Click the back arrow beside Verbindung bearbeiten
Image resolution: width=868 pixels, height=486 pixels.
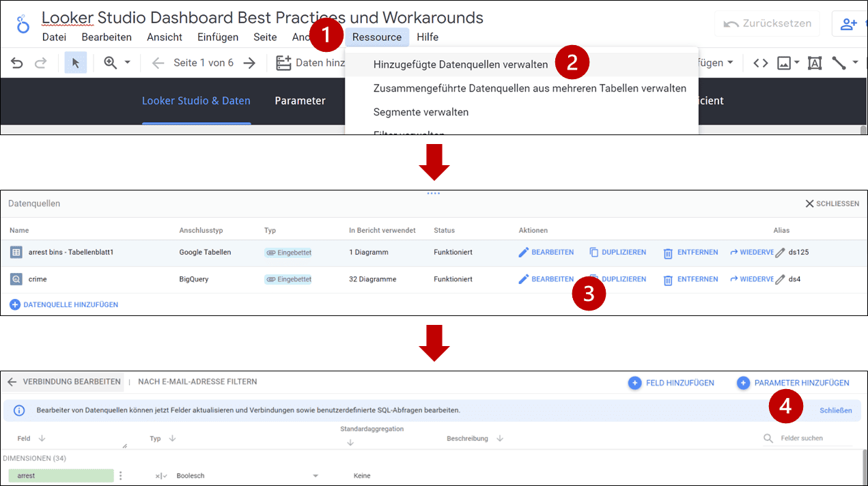coord(12,382)
